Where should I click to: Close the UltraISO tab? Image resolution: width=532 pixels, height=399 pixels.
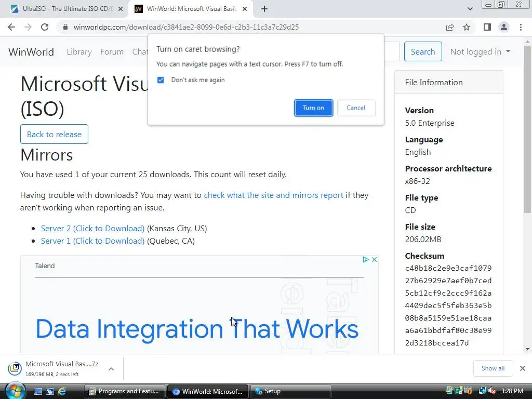121,9
